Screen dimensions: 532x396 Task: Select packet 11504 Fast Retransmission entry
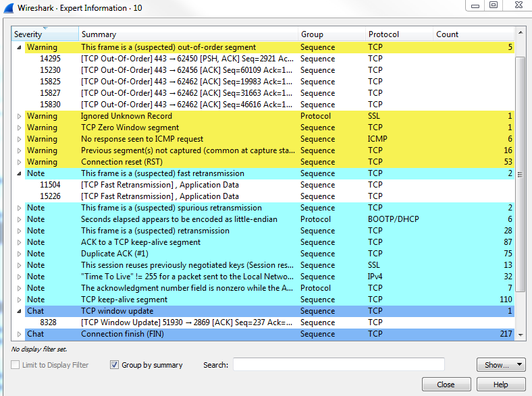click(x=263, y=185)
